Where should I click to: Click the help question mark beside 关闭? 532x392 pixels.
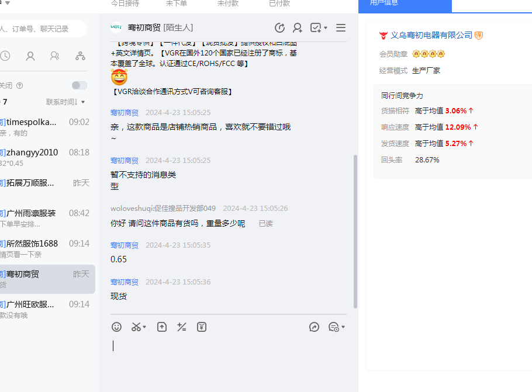click(20, 86)
